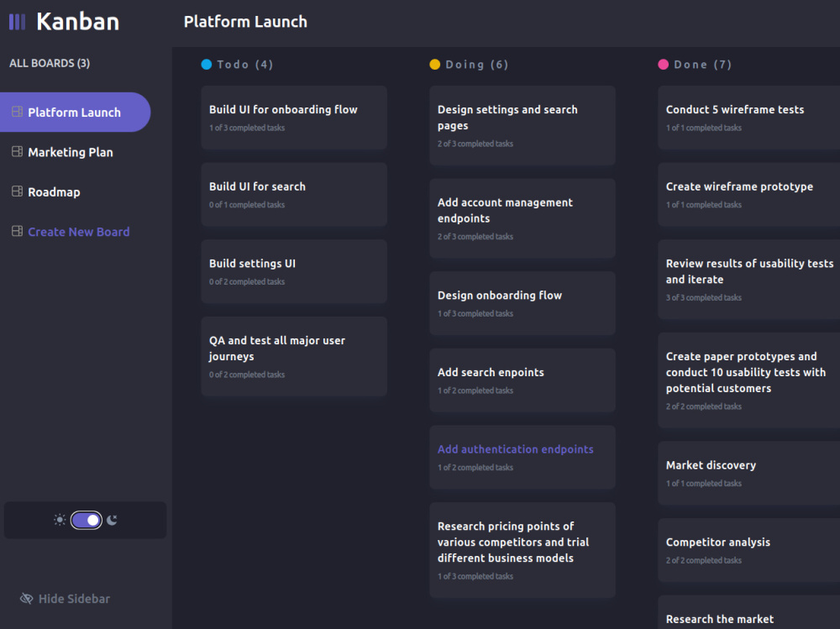Open the Design onboarding flow card
This screenshot has height=629, width=840.
coord(522,303)
